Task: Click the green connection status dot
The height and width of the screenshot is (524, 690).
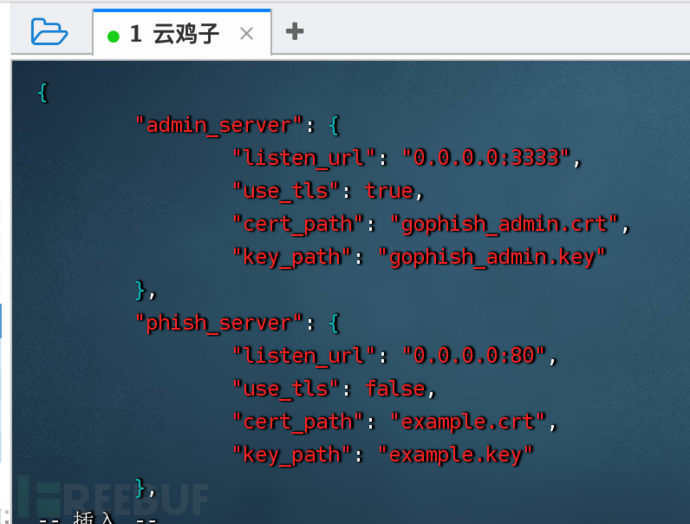Action: coord(113,36)
